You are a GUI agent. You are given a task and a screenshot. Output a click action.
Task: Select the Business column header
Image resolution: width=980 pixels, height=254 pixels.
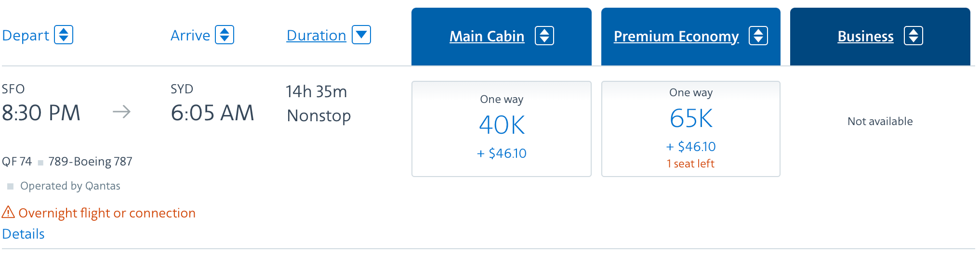(x=865, y=37)
